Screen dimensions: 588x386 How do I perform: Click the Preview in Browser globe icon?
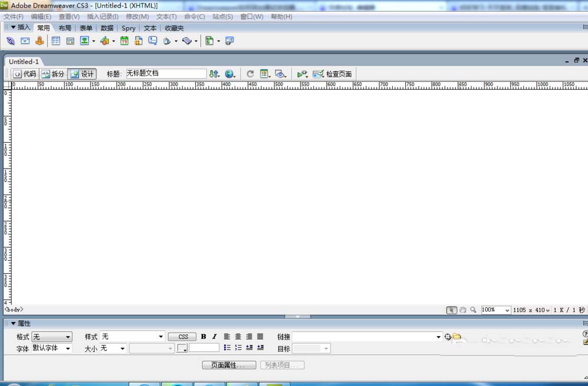click(230, 74)
